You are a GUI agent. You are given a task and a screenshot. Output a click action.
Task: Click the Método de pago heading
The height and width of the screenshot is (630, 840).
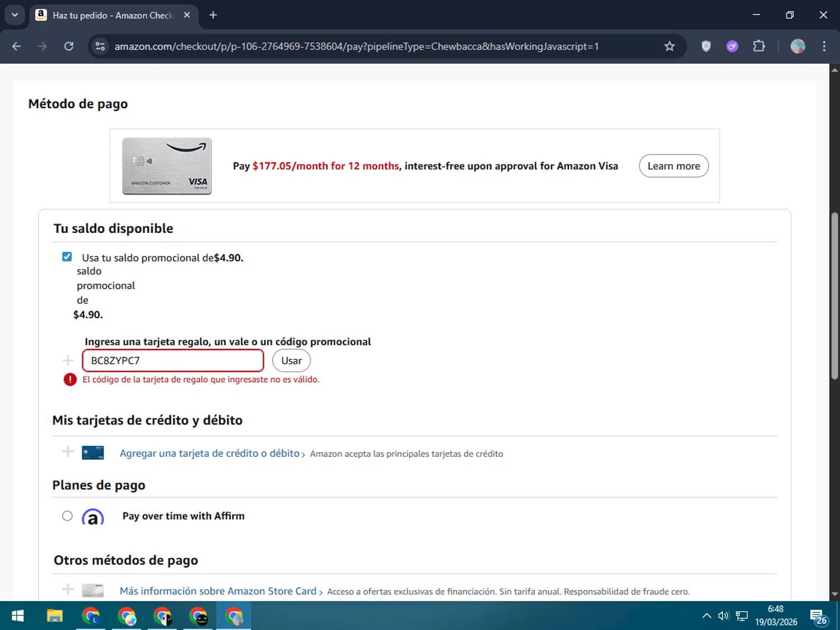[78, 104]
